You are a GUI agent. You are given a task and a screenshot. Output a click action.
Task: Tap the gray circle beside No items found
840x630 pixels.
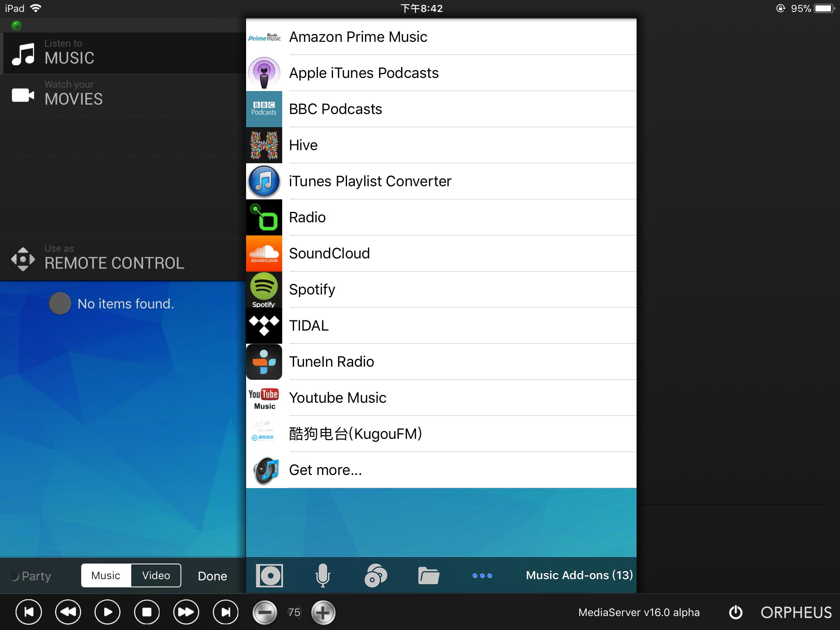point(60,304)
